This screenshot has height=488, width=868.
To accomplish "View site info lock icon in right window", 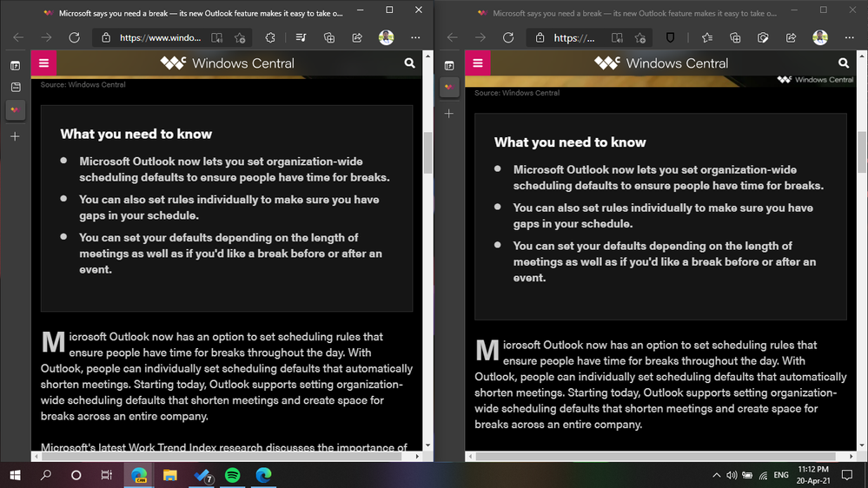I will [x=540, y=37].
